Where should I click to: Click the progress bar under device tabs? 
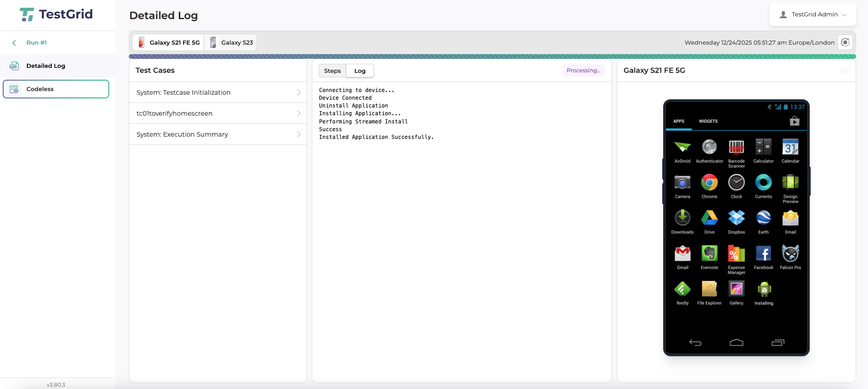pos(492,57)
